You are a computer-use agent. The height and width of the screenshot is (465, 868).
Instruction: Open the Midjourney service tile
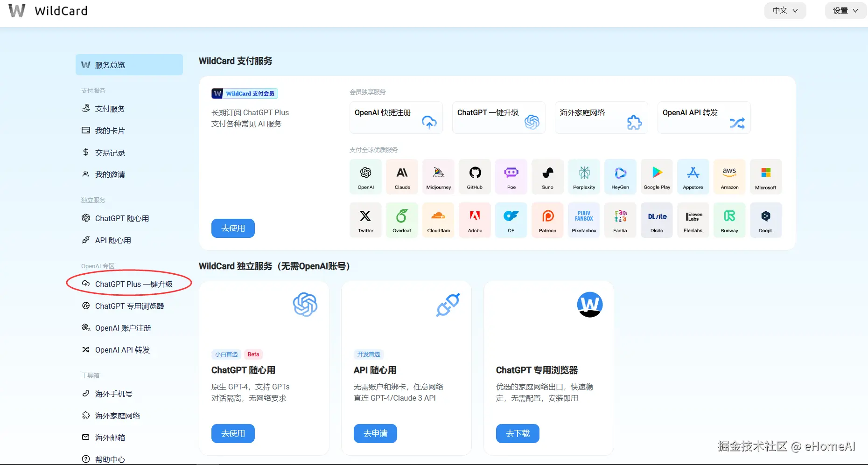tap(439, 176)
